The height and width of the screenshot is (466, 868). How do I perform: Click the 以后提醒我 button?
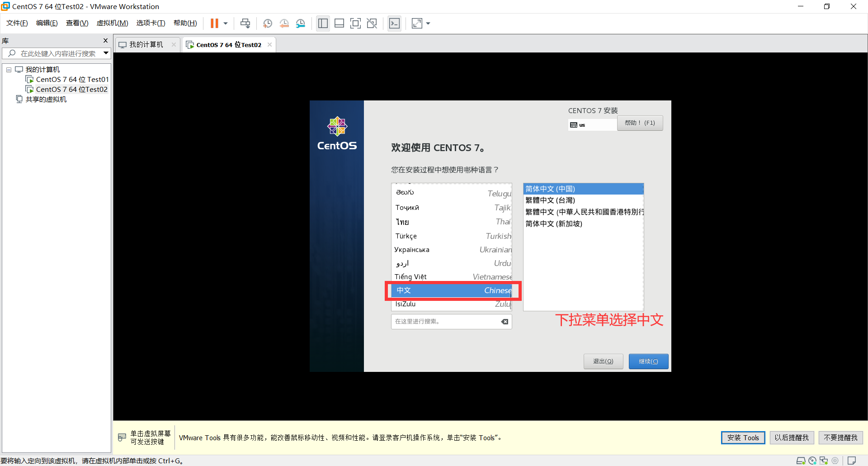pos(792,437)
